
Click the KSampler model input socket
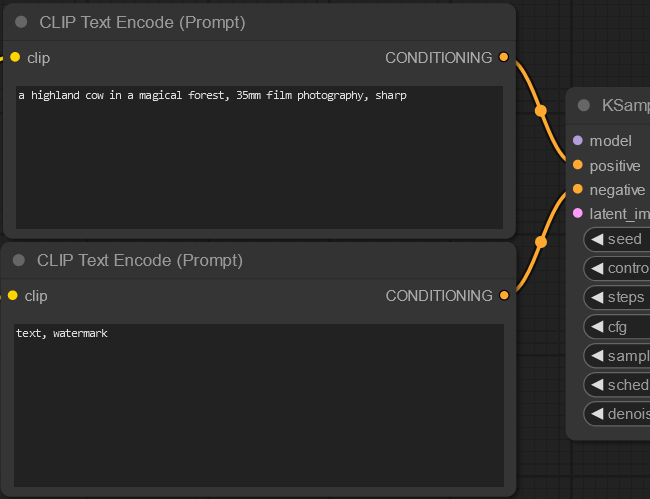[577, 141]
